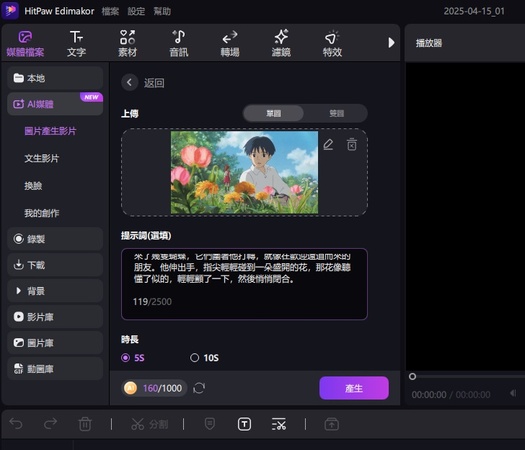Open the 特效 effects tab
Image resolution: width=525 pixels, height=450 pixels.
(332, 44)
